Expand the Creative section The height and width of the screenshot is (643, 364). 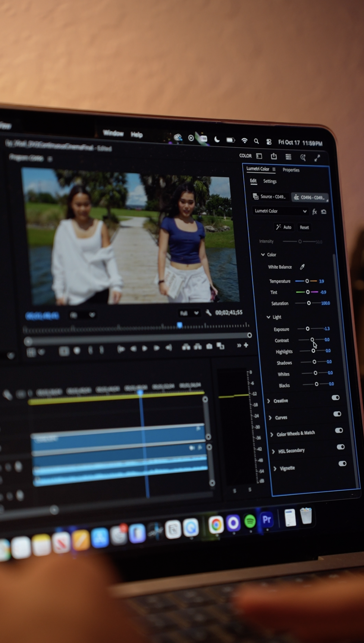coord(269,401)
